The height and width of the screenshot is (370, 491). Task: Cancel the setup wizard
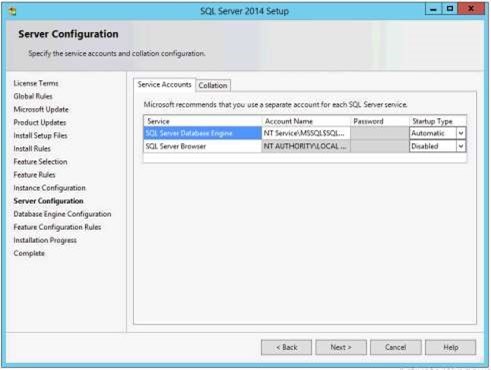396,347
